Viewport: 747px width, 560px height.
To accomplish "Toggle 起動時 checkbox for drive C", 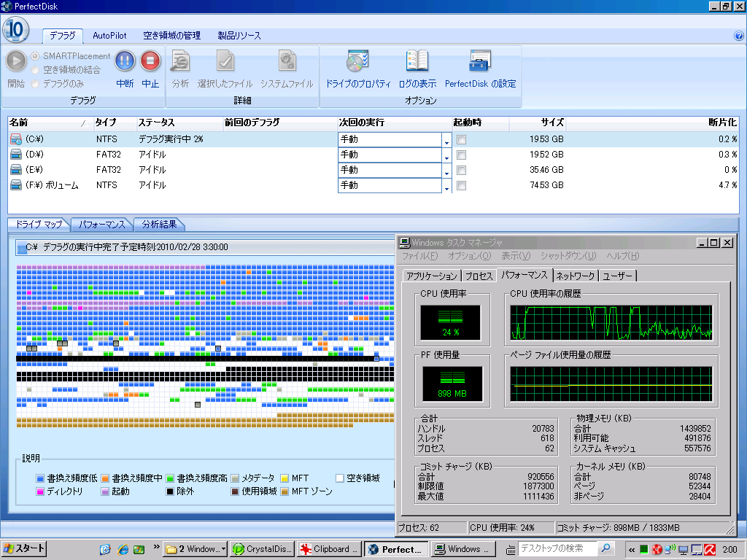I will click(x=461, y=139).
